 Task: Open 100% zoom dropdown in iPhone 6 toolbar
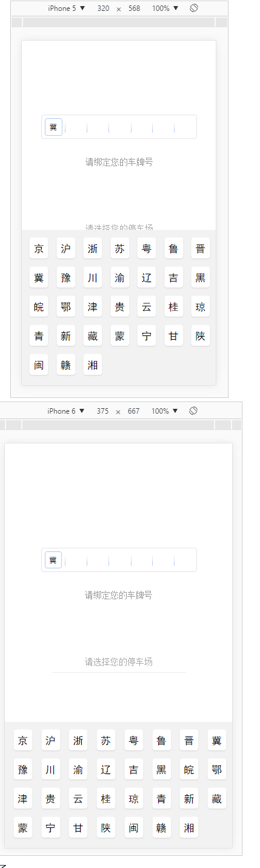tap(165, 411)
